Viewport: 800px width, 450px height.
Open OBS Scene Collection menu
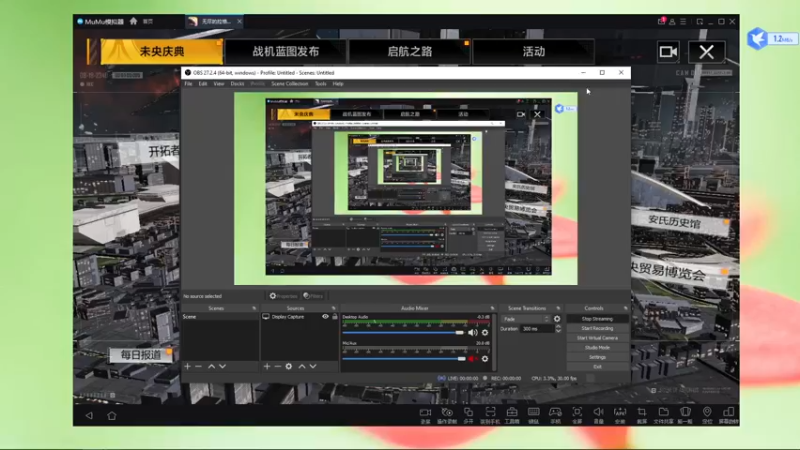tap(290, 84)
